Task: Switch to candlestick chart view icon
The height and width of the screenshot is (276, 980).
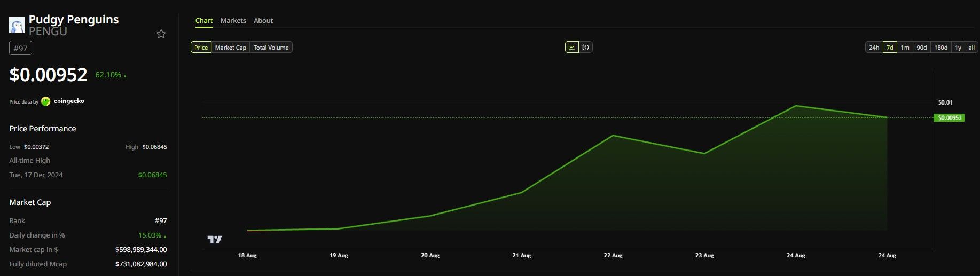Action: coord(586,48)
